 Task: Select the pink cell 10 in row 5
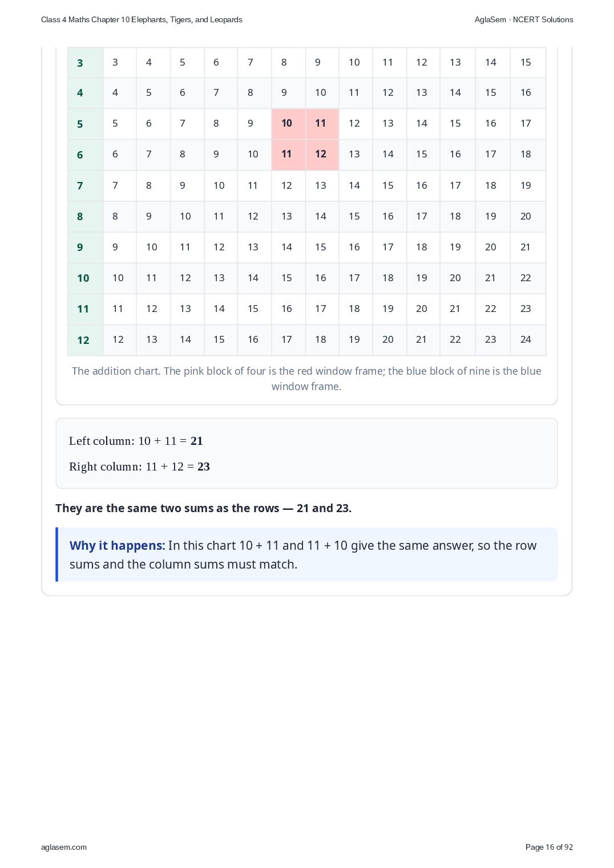(x=288, y=124)
